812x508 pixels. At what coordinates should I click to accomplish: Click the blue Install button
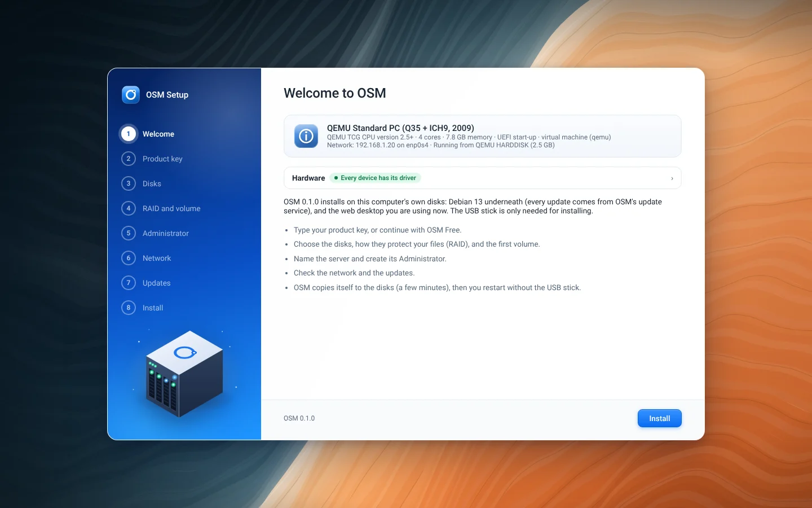pyautogui.click(x=660, y=418)
